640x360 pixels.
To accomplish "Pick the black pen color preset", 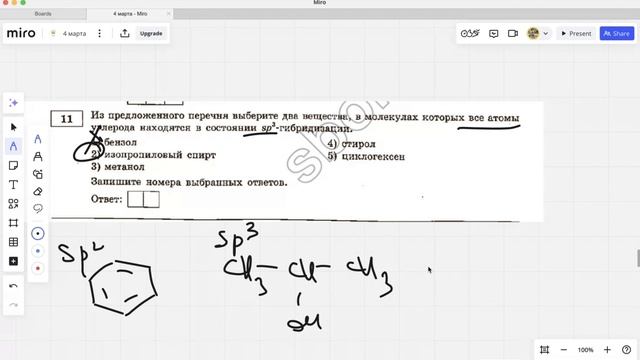I will point(38,233).
